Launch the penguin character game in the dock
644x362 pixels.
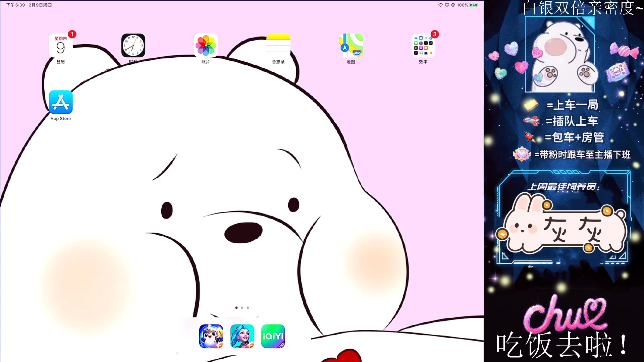pyautogui.click(x=211, y=336)
